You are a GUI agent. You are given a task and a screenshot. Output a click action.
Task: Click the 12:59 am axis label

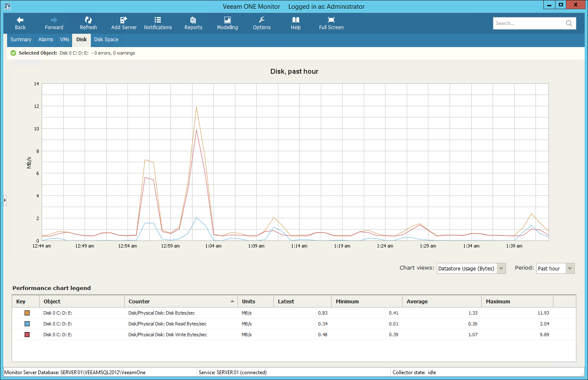[170, 246]
